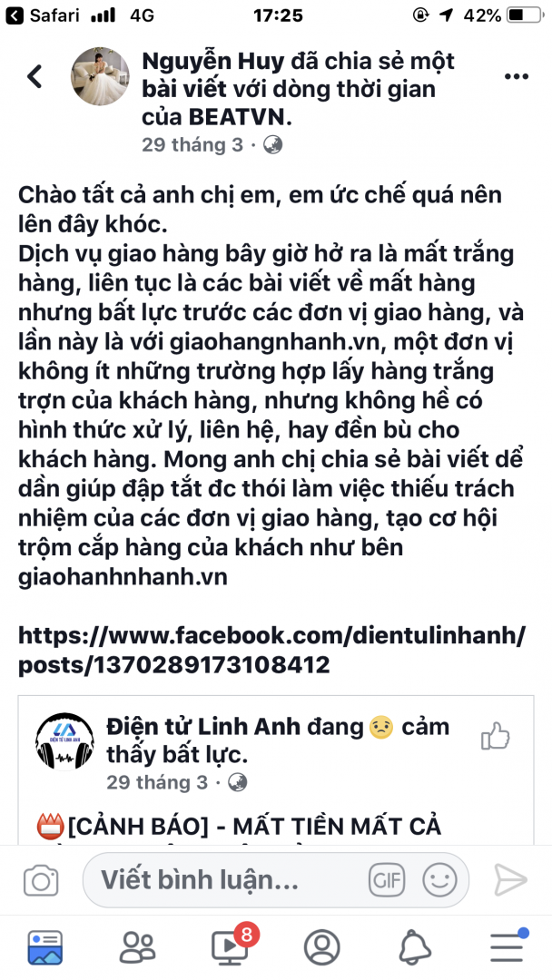Open the emoji sticker picker
This screenshot has height=980, width=552.
tap(439, 880)
